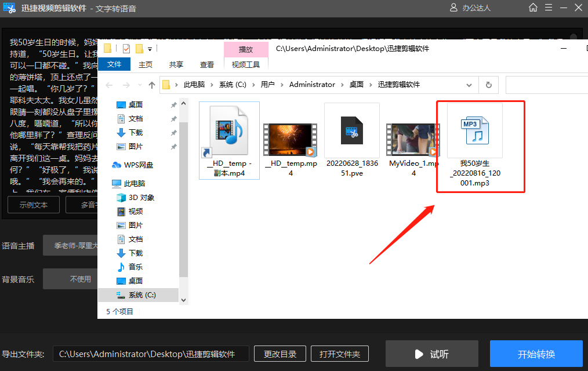Open 音乐 folder under 此电脑
Image resolution: width=588 pixels, height=371 pixels.
pos(135,267)
